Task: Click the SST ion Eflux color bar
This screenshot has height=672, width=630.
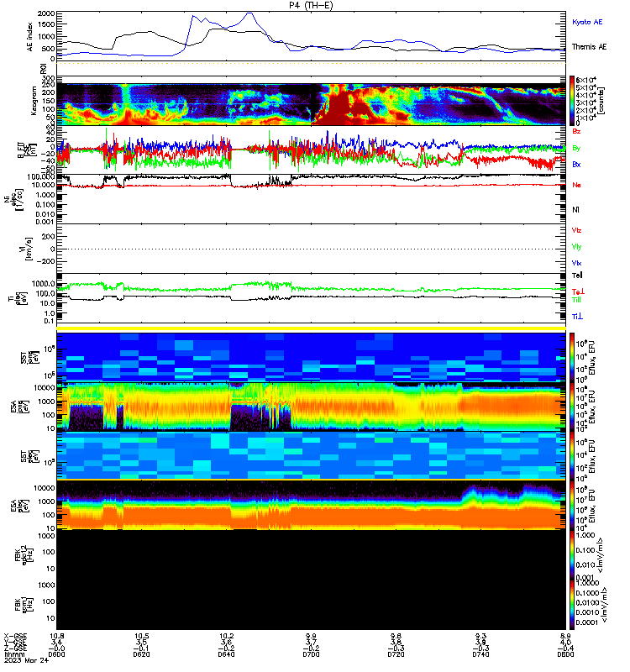Action: click(572, 357)
